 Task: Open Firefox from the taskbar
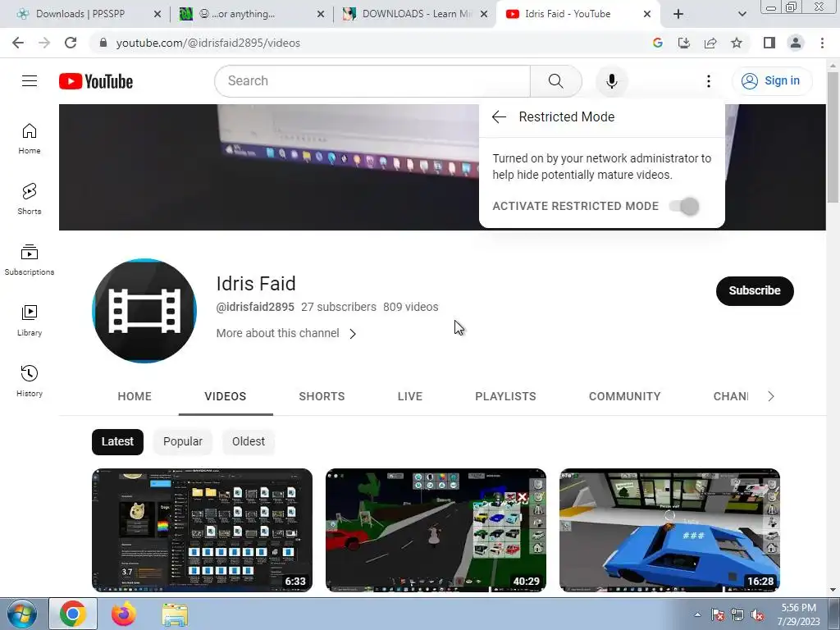tap(123, 614)
